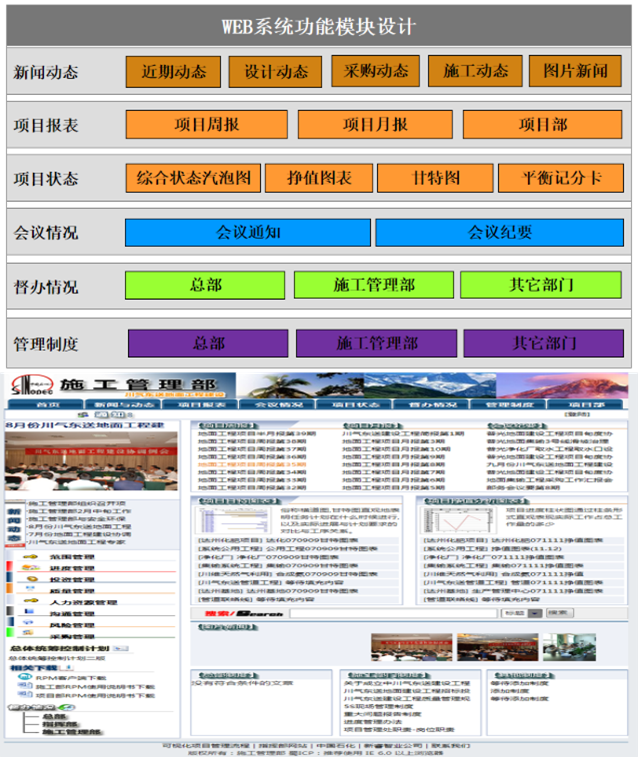The width and height of the screenshot is (638, 757).
Task: Choose the 挣值图表 box
Action: [319, 178]
